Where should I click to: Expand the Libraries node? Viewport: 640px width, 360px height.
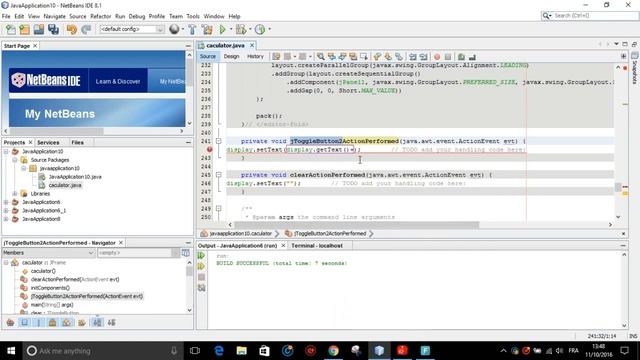(15, 193)
